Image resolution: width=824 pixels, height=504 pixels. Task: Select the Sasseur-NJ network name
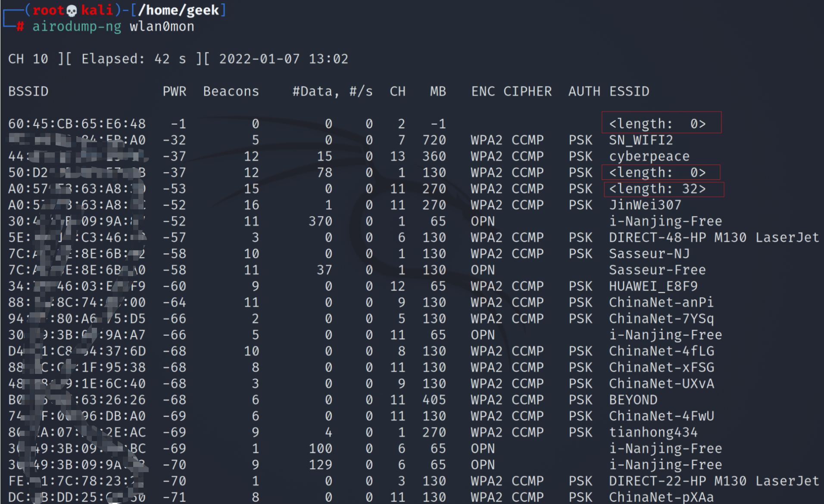click(649, 254)
